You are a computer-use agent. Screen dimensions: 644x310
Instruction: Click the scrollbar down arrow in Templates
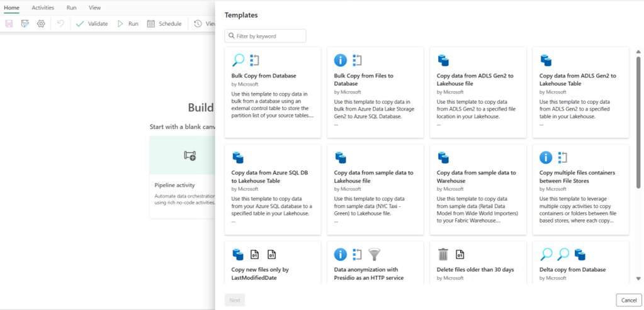coord(639,278)
